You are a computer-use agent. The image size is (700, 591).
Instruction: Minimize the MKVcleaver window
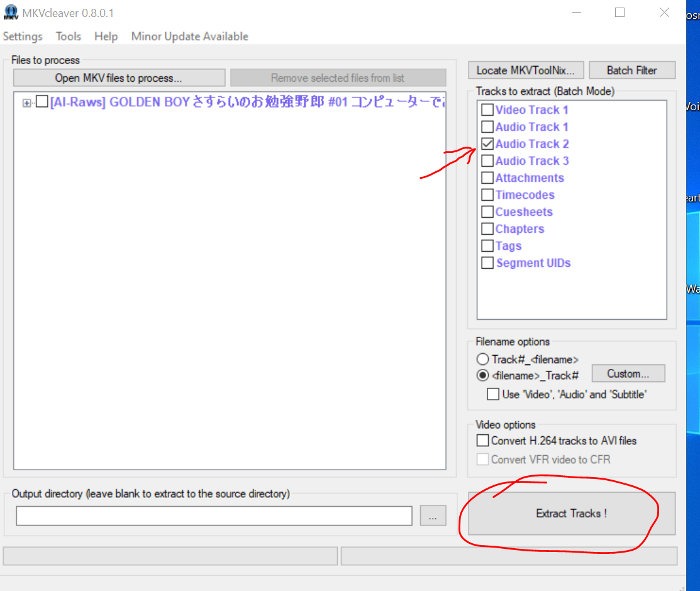pos(576,13)
